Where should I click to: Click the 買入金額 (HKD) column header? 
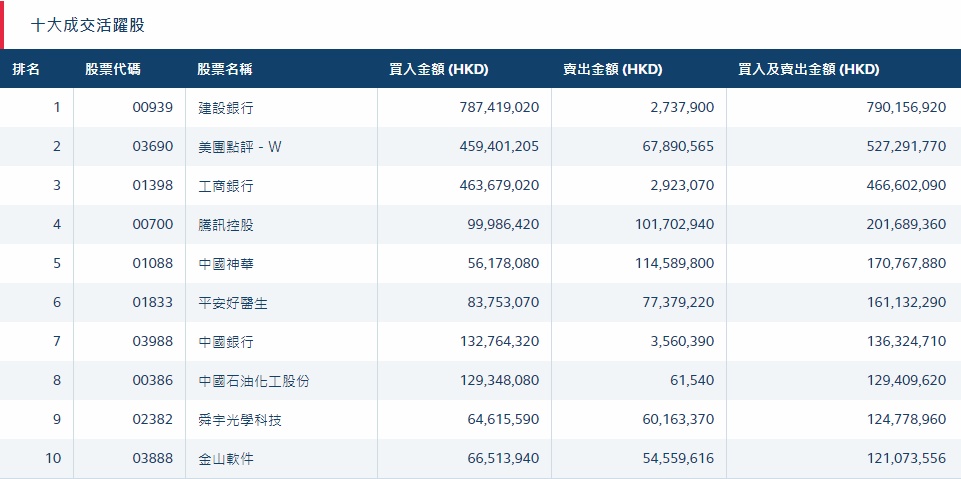[x=438, y=69]
